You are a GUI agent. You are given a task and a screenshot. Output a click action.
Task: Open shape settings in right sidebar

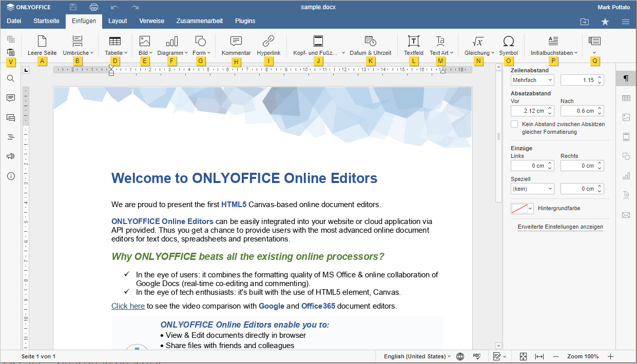626,156
